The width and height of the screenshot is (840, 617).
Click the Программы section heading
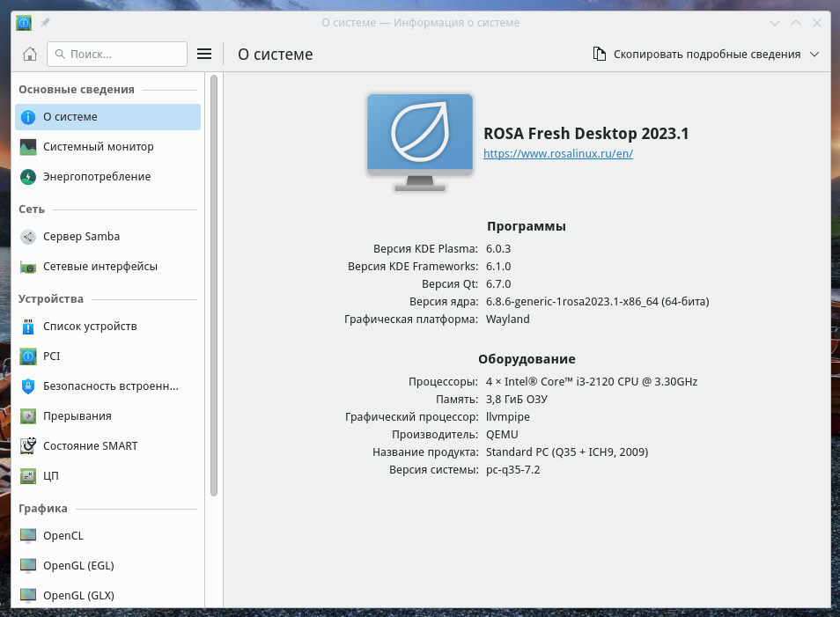click(x=526, y=226)
